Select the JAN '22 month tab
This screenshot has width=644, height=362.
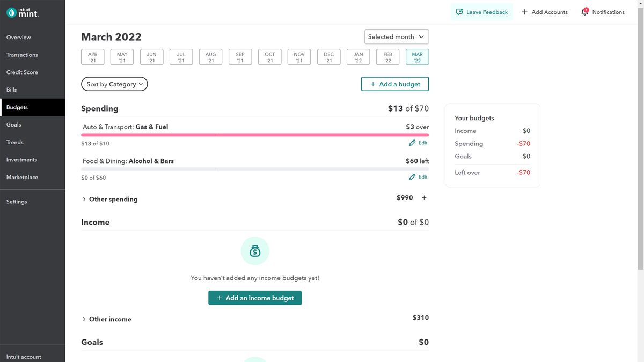pyautogui.click(x=358, y=56)
